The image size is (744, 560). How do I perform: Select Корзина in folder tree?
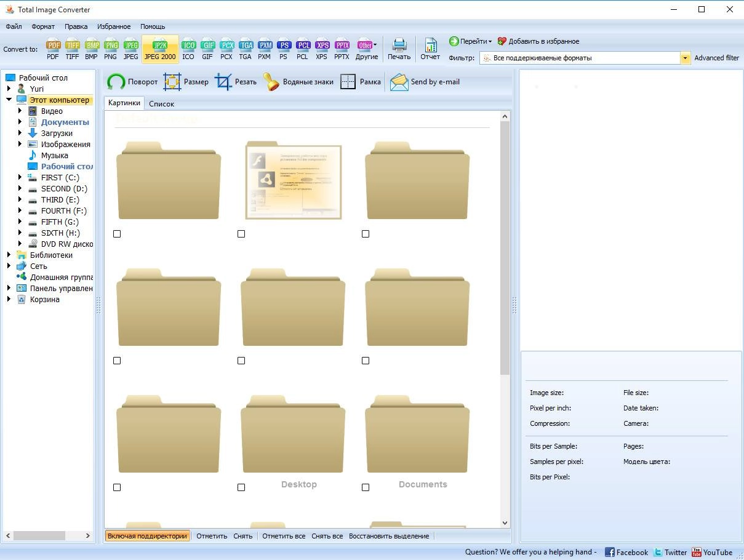tap(45, 300)
